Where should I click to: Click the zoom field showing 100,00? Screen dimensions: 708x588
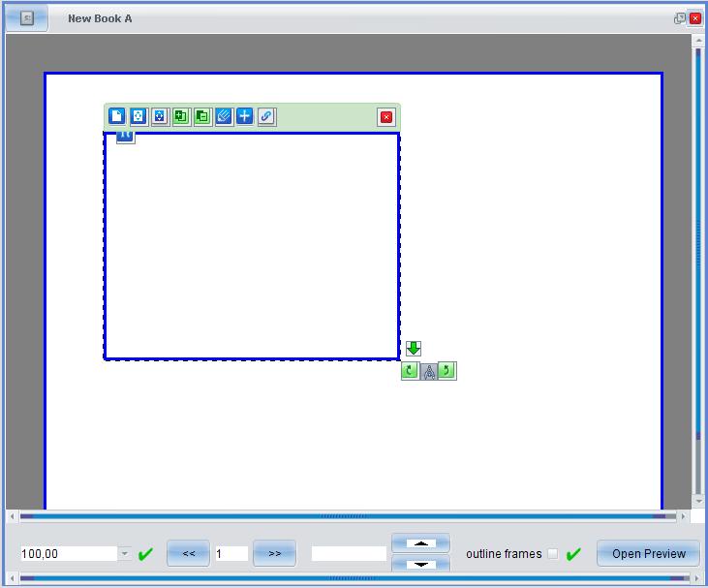[x=69, y=554]
